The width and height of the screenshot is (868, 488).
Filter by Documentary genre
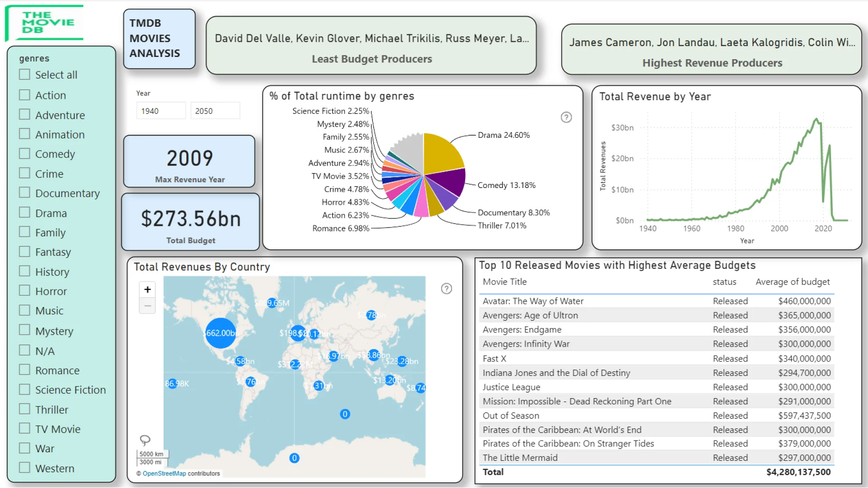pyautogui.click(x=24, y=193)
